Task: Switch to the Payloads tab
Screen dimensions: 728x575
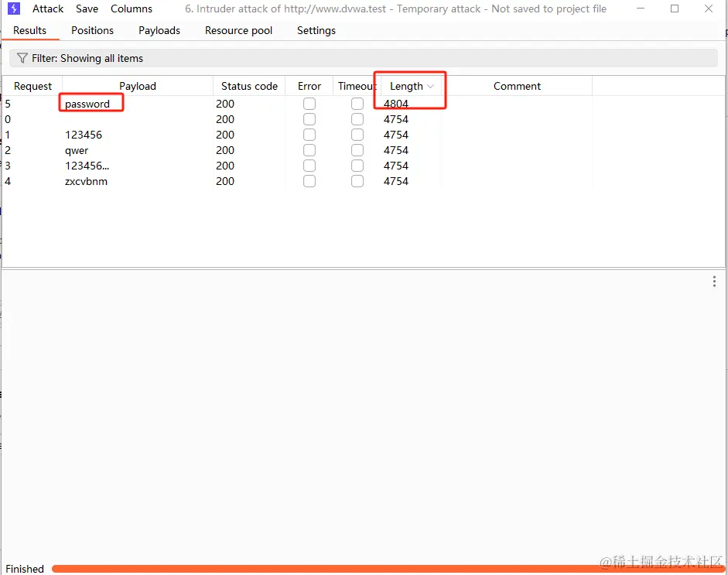Action: tap(159, 31)
